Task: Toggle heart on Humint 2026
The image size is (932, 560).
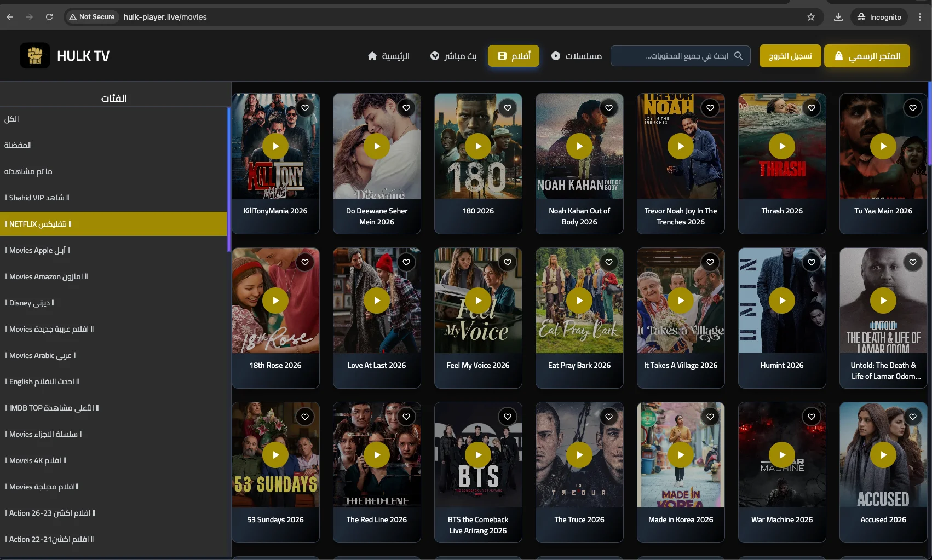Action: pos(812,262)
